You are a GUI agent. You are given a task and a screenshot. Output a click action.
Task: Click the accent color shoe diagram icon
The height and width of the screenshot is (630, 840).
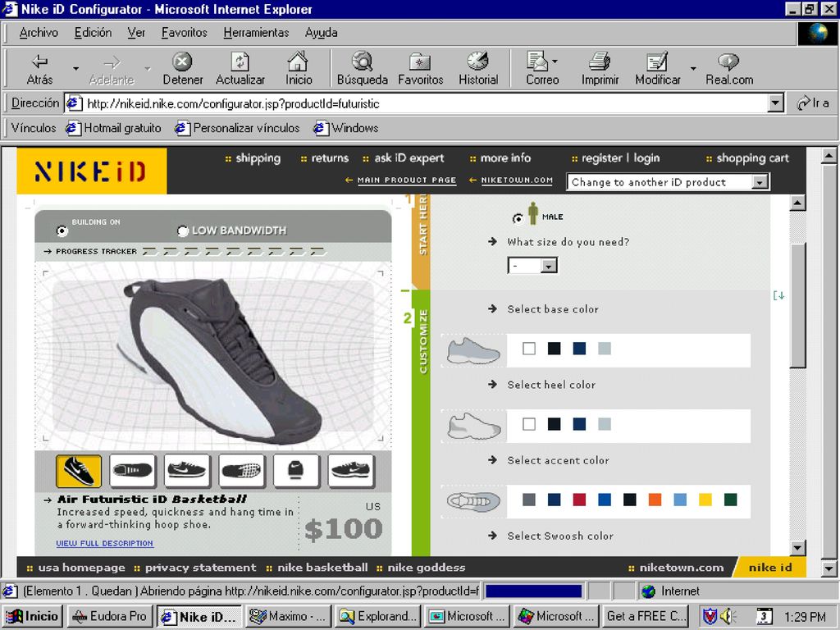[x=473, y=502]
